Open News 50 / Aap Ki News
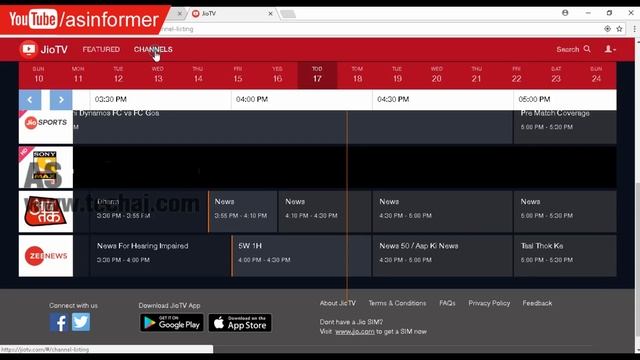This screenshot has height=360, width=640. [x=442, y=256]
